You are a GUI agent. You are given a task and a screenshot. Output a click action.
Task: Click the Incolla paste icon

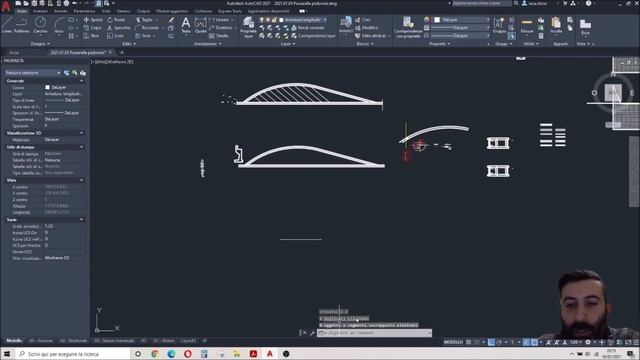(x=556, y=25)
